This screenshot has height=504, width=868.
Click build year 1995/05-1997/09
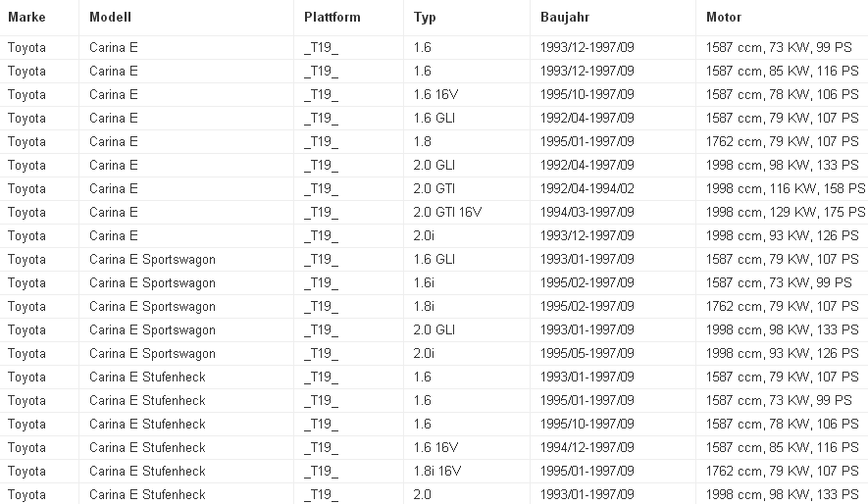point(587,353)
